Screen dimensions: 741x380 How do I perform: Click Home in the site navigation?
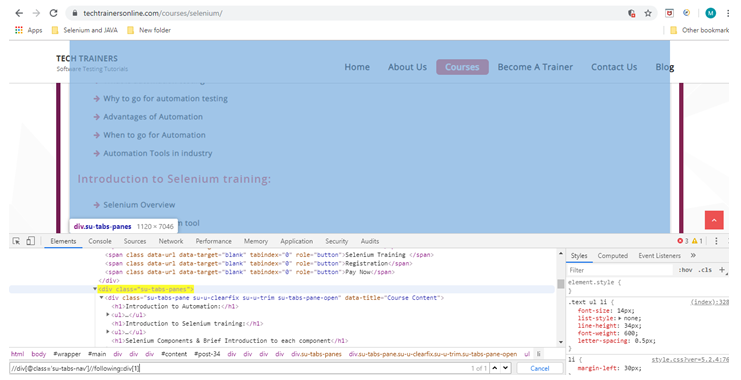coord(357,67)
